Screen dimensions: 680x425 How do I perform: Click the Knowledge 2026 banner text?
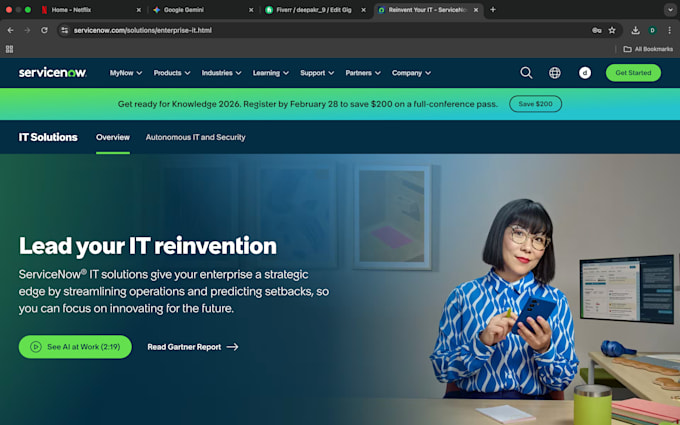(307, 104)
